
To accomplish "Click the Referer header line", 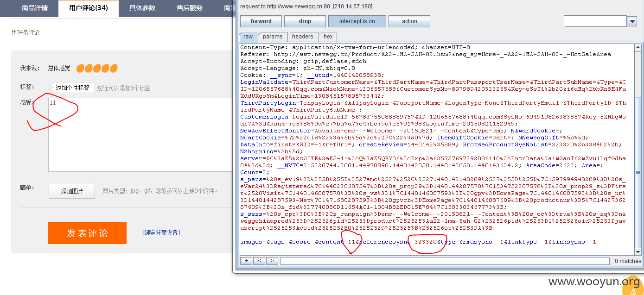I will pyautogui.click(x=426, y=54).
